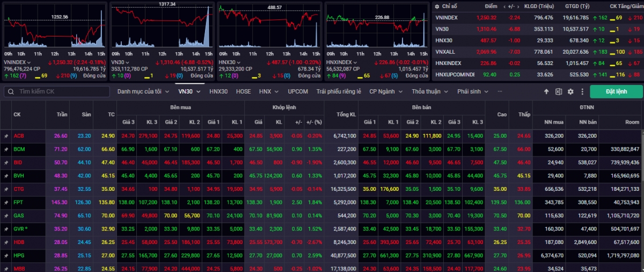The image size is (644, 272).
Task: Select VNINDEX row in the Chỉ số table
Action: click(537, 18)
